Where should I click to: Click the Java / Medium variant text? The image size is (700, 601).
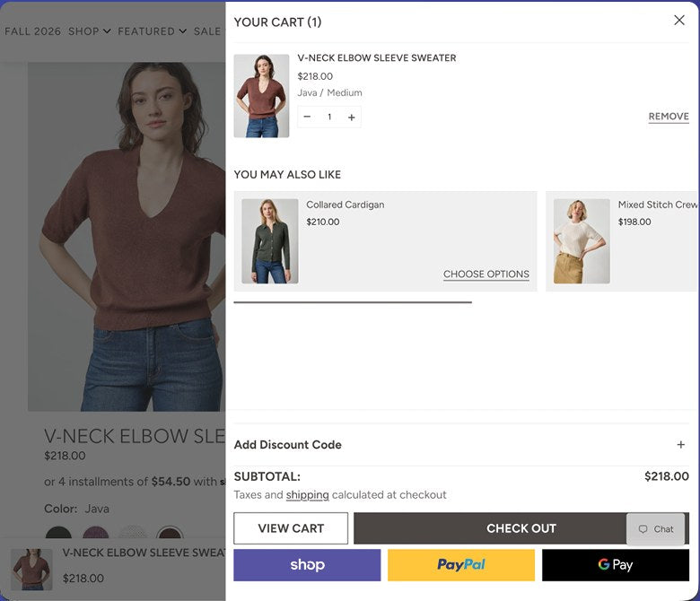[x=329, y=92]
